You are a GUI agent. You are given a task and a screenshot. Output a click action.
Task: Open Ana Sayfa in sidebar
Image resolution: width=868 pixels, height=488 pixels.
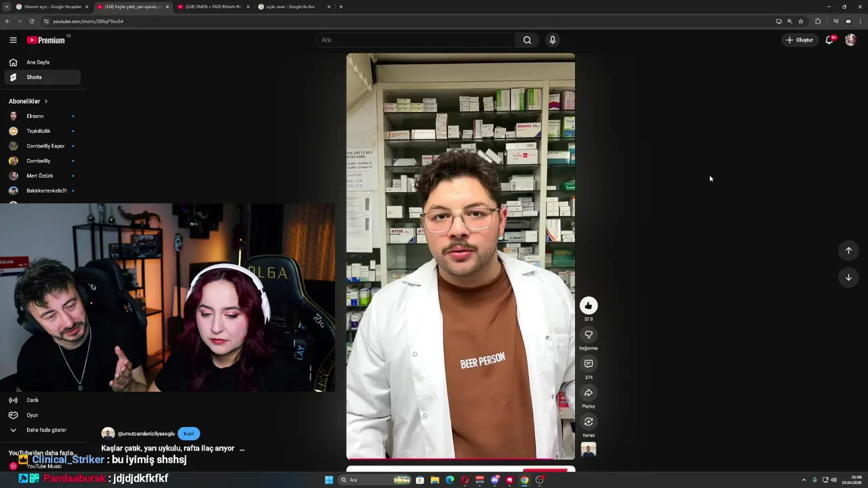pyautogui.click(x=42, y=62)
